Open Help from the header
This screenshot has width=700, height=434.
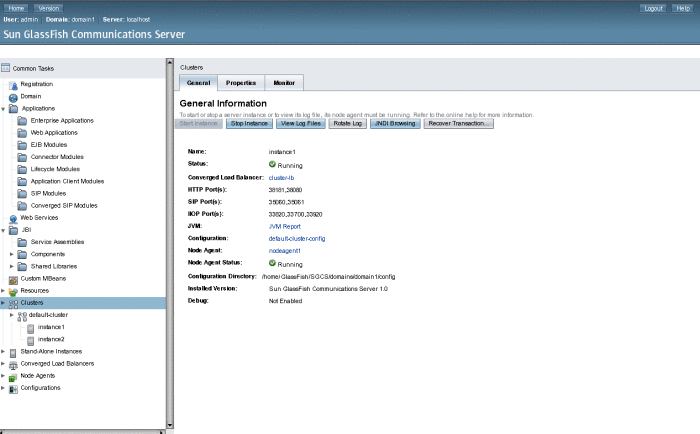tap(683, 8)
